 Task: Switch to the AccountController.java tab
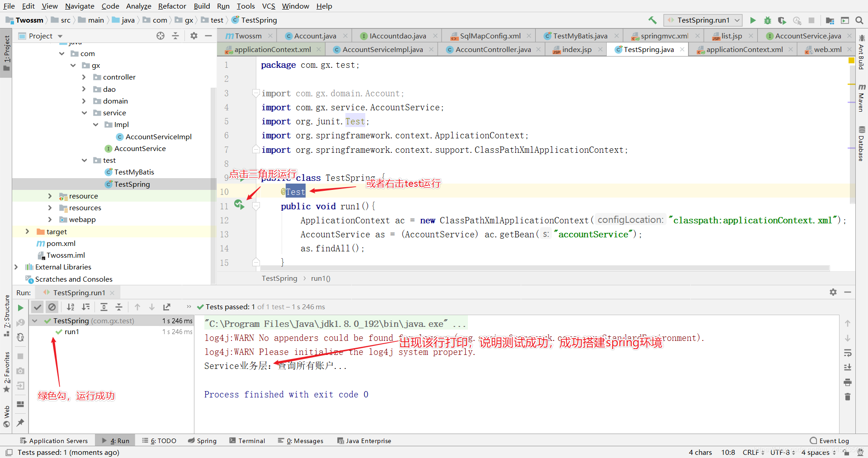493,49
